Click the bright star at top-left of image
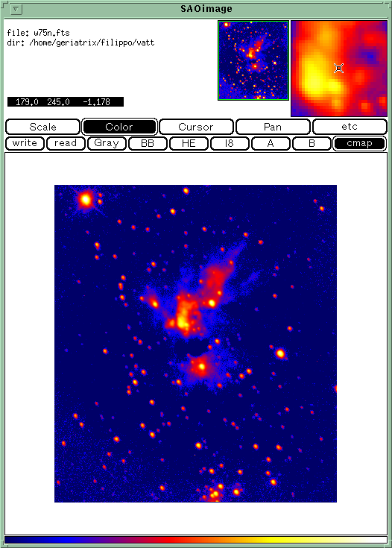 click(x=86, y=200)
